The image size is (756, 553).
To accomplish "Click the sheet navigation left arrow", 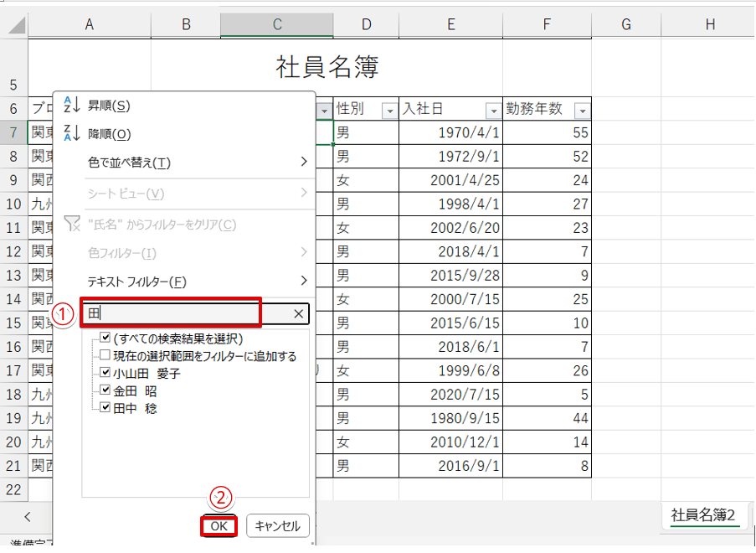I will tap(27, 515).
